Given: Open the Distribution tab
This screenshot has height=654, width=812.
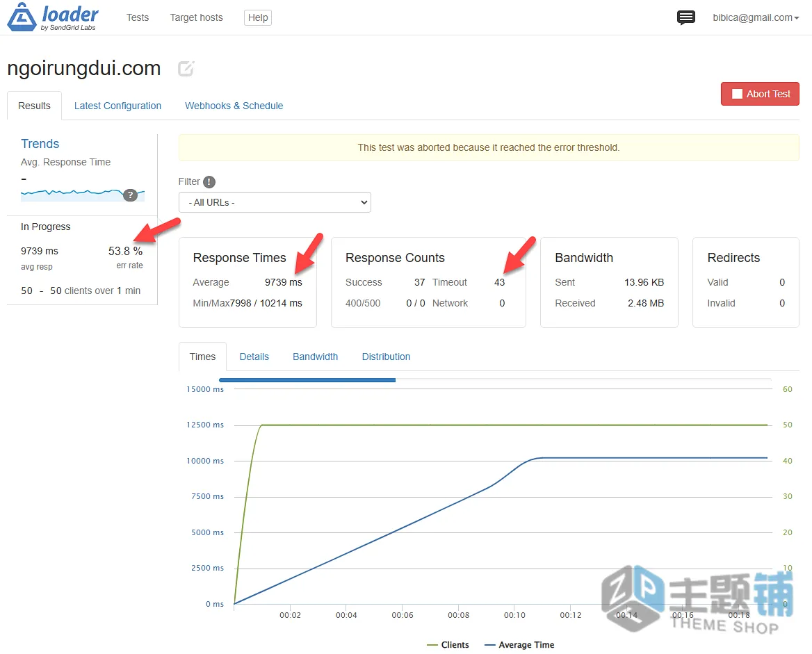Looking at the screenshot, I should click(386, 357).
